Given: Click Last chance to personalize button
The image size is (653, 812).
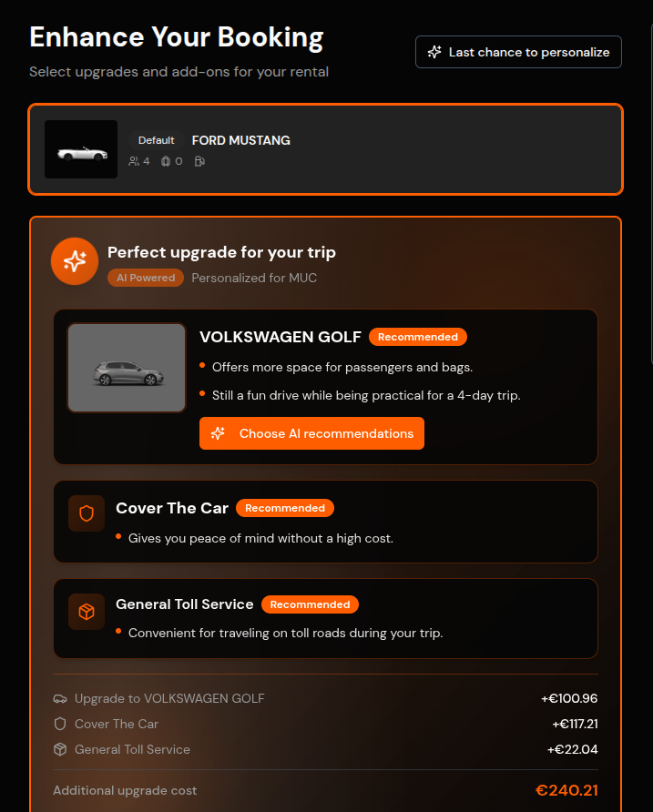Looking at the screenshot, I should pyautogui.click(x=518, y=52).
